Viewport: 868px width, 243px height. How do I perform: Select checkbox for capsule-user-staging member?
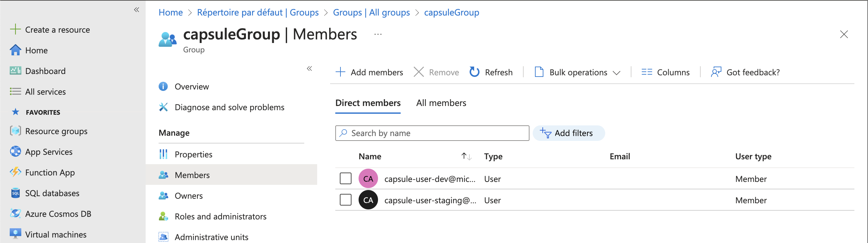point(345,200)
